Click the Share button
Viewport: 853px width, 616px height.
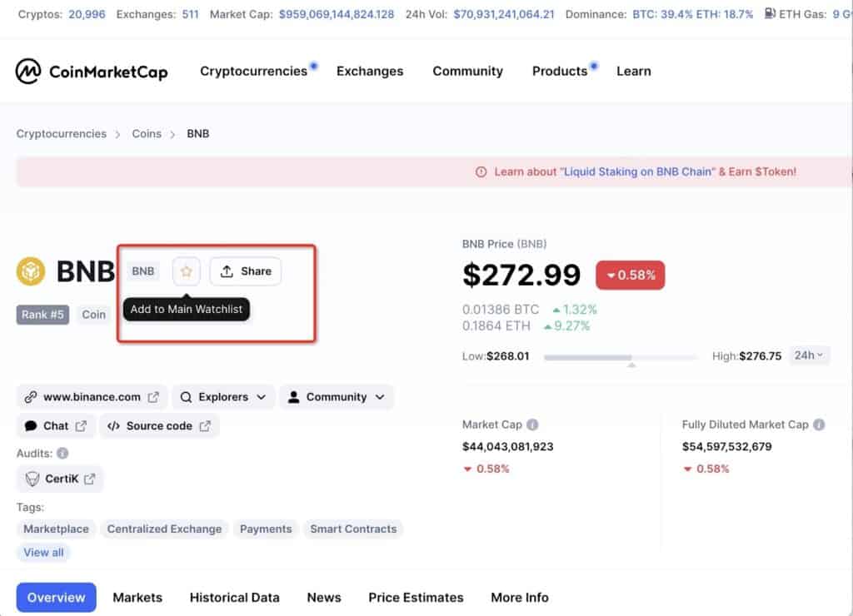coord(246,271)
